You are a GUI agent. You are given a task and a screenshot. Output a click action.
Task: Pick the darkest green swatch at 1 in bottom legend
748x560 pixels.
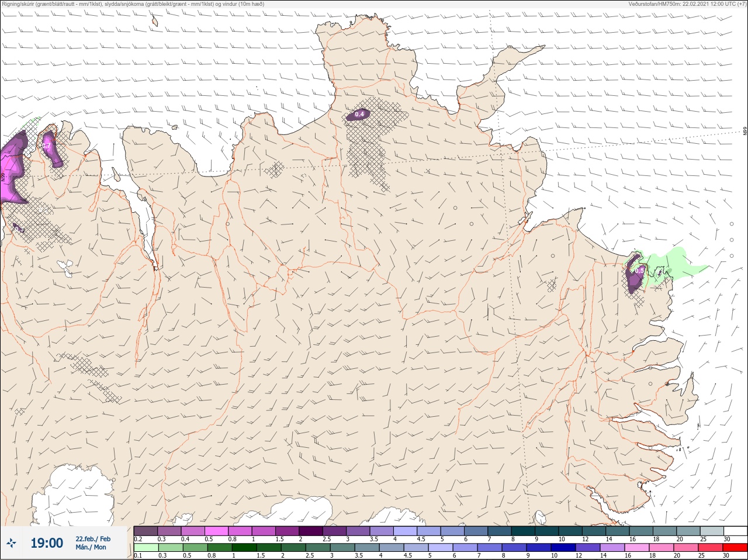[244, 548]
